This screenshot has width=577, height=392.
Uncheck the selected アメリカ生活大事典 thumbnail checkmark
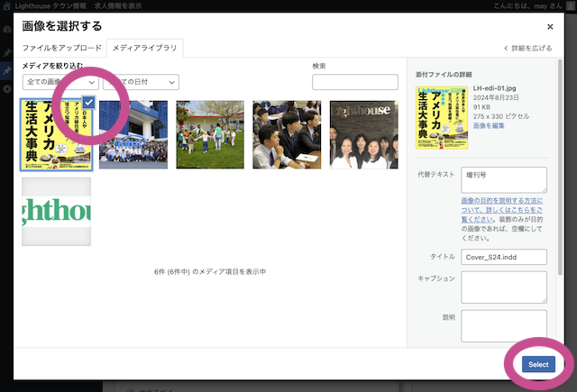tap(88, 103)
